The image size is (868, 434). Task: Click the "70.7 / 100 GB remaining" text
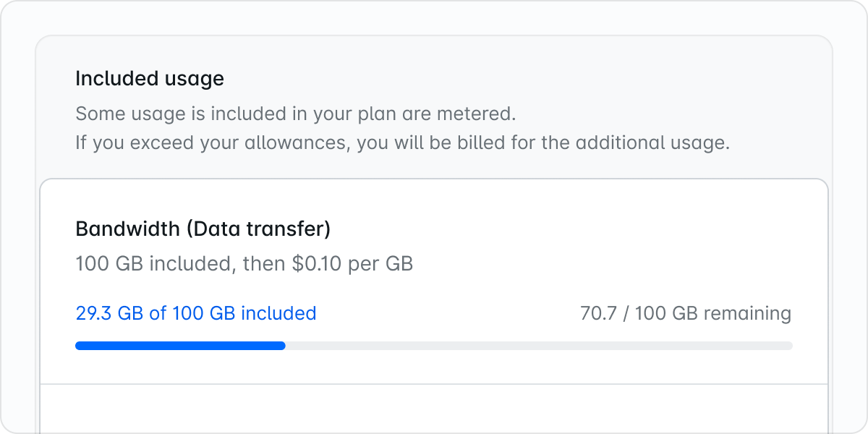click(685, 313)
